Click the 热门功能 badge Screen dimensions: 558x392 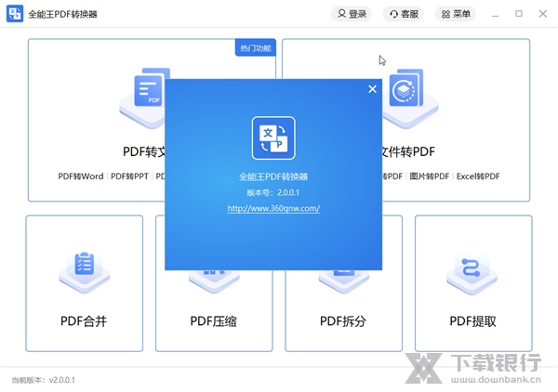tap(256, 47)
